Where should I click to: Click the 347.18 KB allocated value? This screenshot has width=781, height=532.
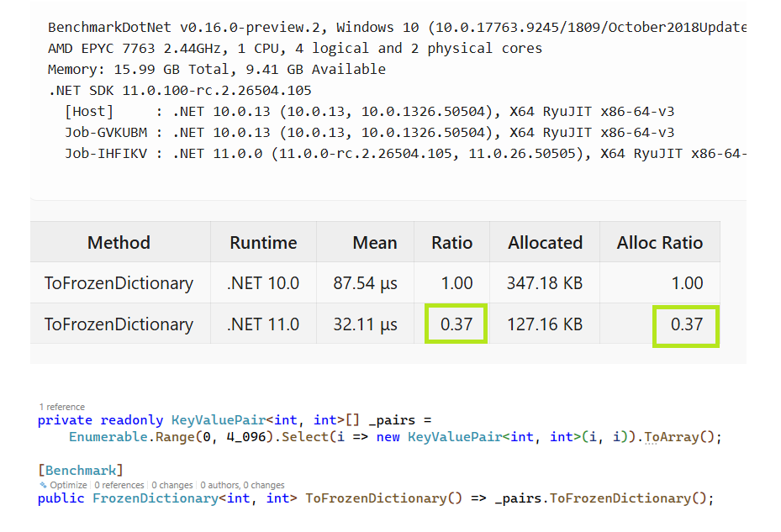545,283
